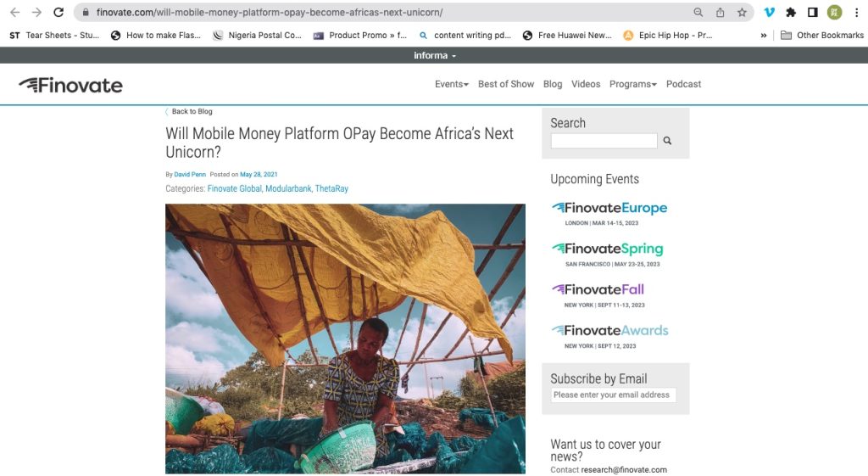Bookmark this page with star icon
The image size is (868, 476).
(x=742, y=12)
